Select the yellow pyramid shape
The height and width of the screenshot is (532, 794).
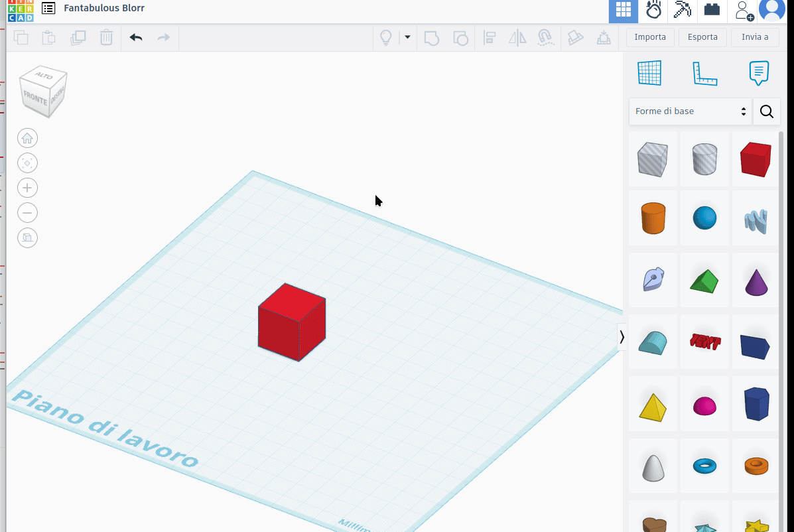coord(653,407)
